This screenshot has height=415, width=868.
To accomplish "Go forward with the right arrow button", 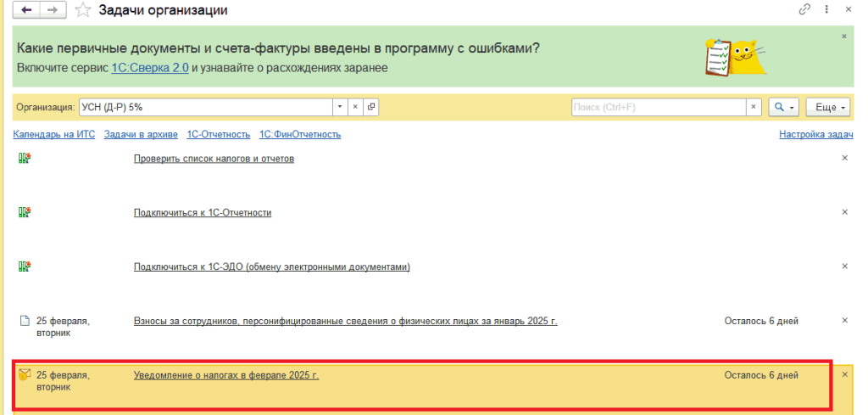I will 53,10.
